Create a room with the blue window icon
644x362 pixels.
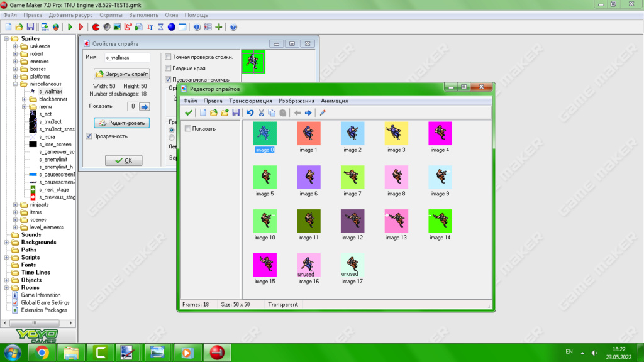click(x=182, y=27)
